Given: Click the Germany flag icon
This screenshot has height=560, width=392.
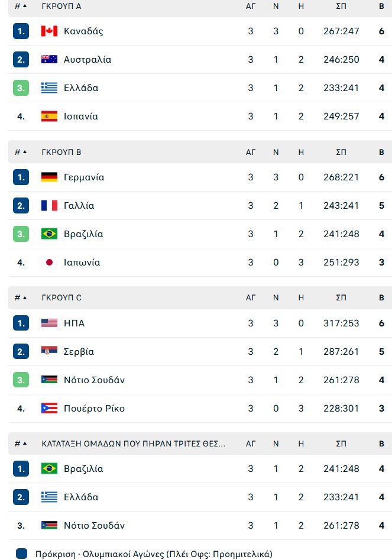Looking at the screenshot, I should pos(49,177).
